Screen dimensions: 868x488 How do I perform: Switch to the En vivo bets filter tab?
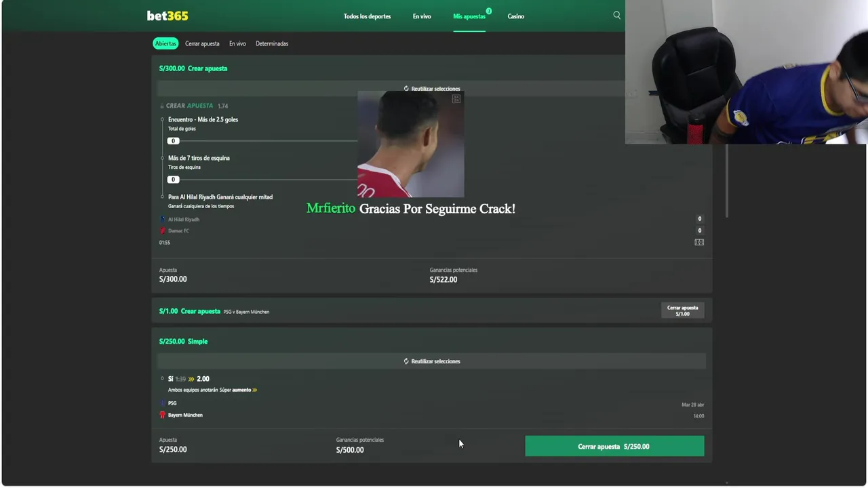237,43
